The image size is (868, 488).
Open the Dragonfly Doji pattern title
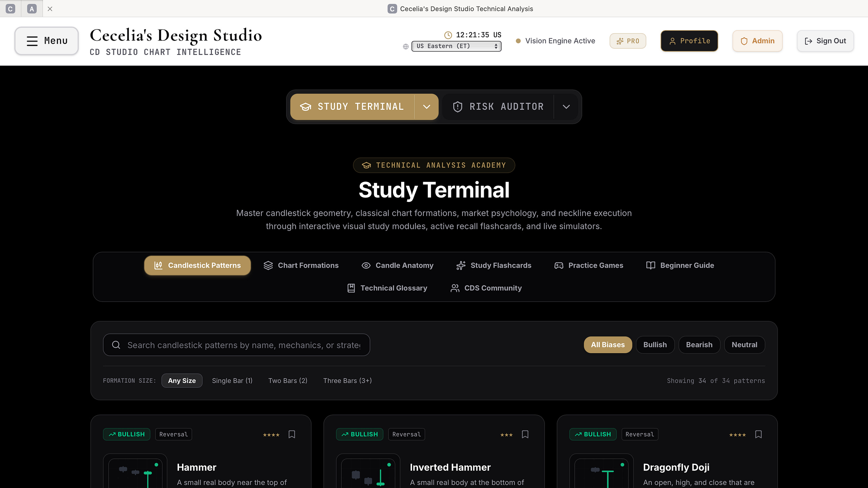coord(676,467)
